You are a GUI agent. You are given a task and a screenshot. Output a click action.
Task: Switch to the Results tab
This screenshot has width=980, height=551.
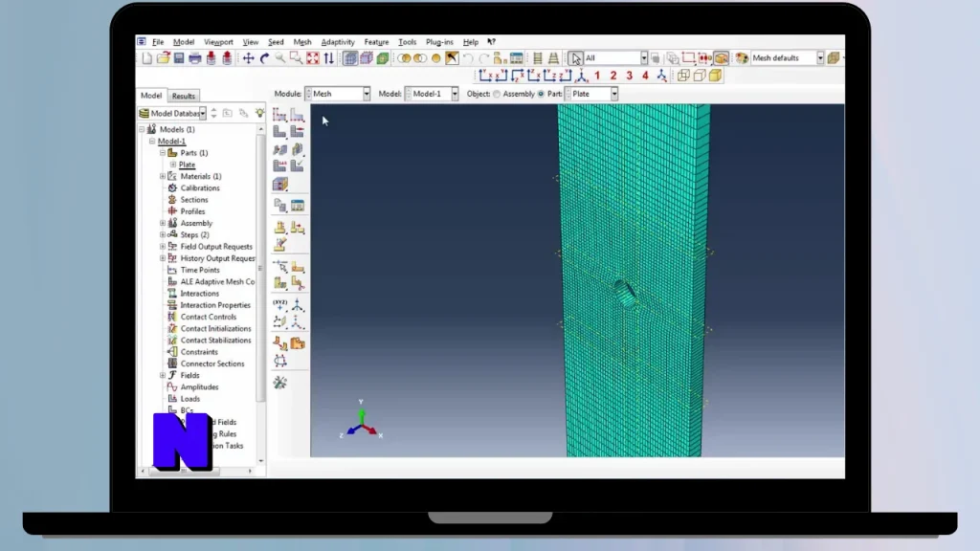coord(183,97)
